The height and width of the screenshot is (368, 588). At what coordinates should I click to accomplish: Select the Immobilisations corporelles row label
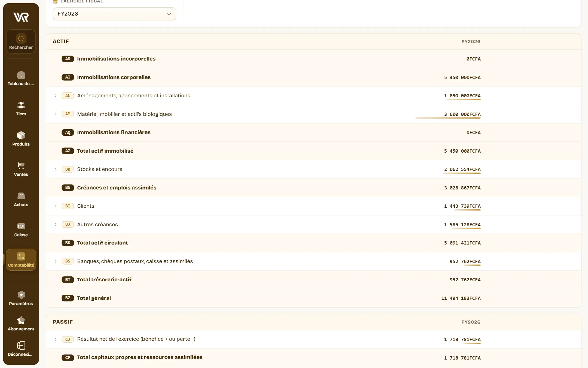coord(114,77)
